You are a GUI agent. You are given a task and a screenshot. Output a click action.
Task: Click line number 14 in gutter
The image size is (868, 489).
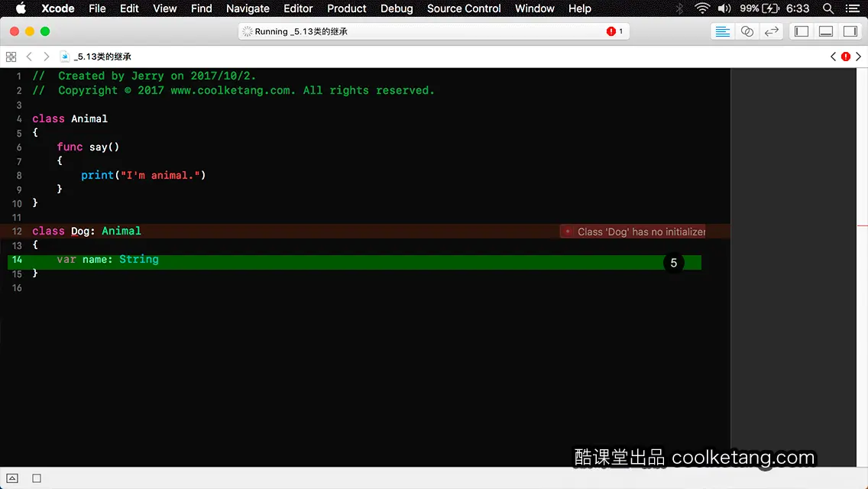[x=17, y=260]
